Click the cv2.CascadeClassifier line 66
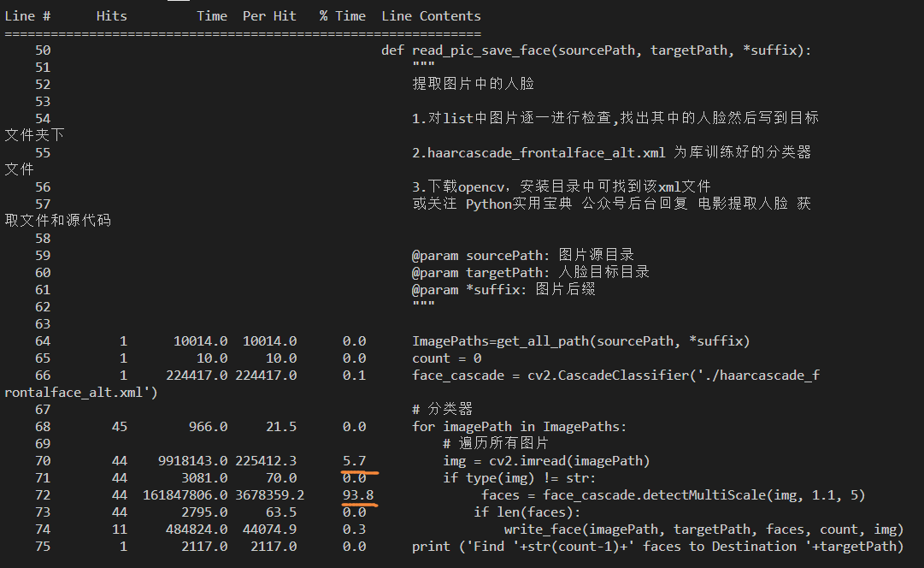 (615, 376)
